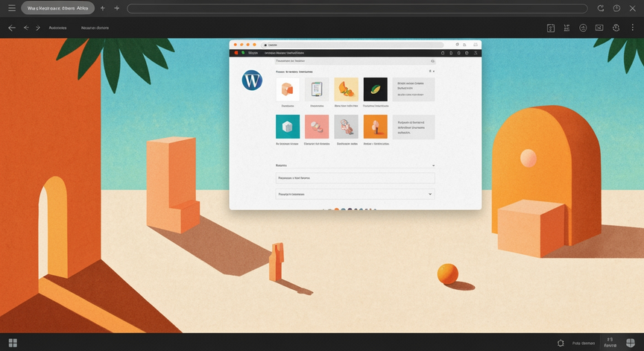
Task: Open the upper gray text card
Action: [x=414, y=89]
